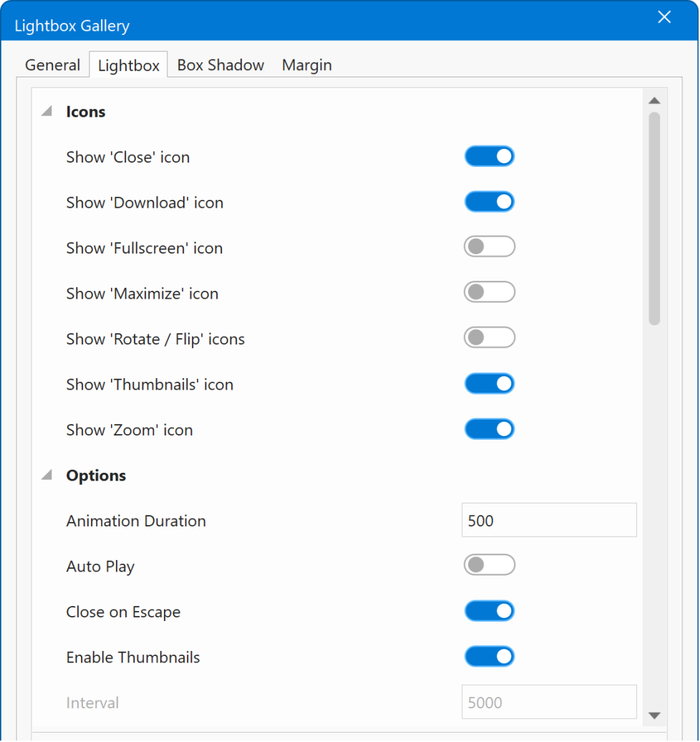Turn off the Enable Thumbnails switch

[x=490, y=657]
